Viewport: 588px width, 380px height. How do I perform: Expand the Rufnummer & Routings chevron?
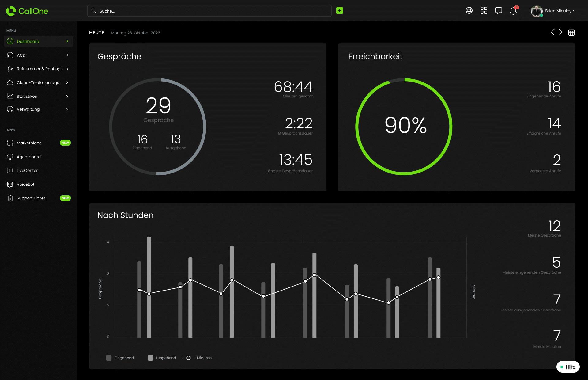pos(67,69)
